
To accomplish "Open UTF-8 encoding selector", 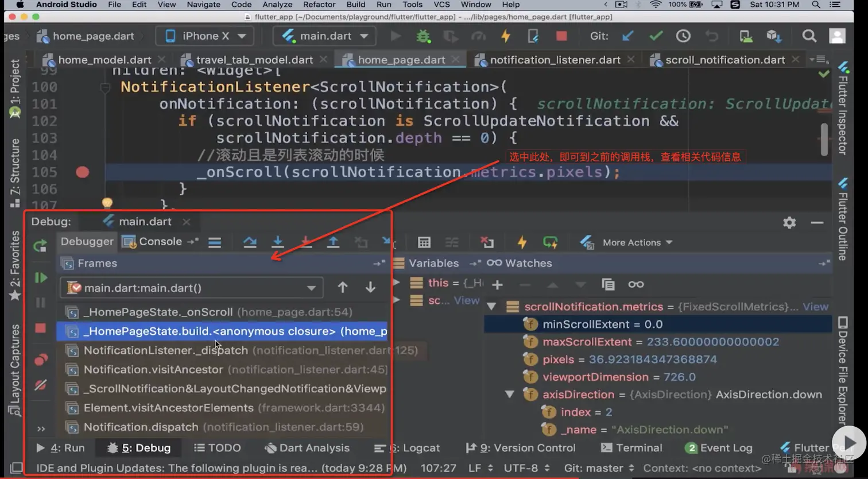I will (x=526, y=468).
